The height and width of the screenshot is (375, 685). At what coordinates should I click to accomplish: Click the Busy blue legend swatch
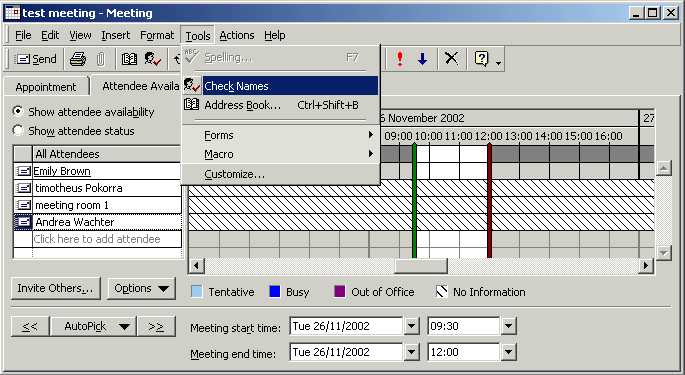tap(274, 292)
